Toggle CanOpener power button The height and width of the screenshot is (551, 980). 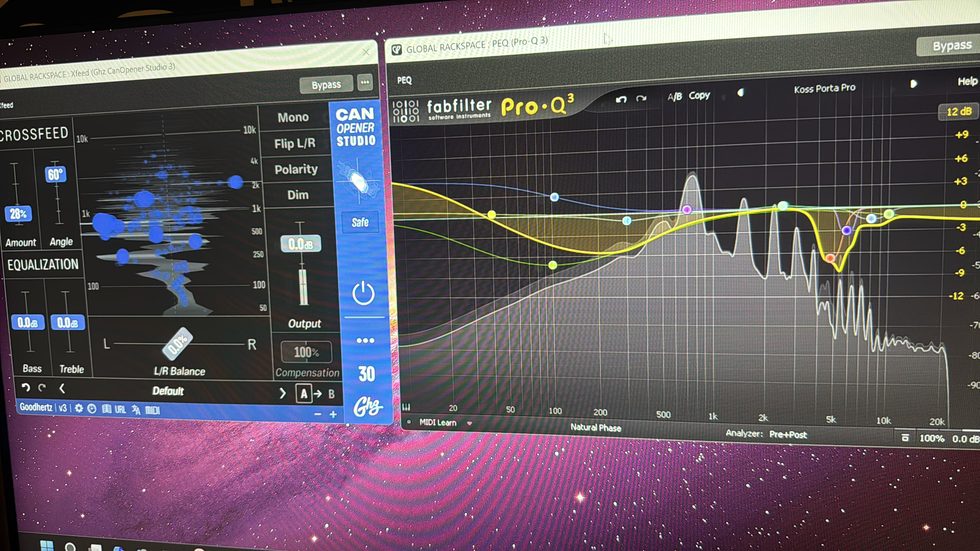[x=363, y=293]
